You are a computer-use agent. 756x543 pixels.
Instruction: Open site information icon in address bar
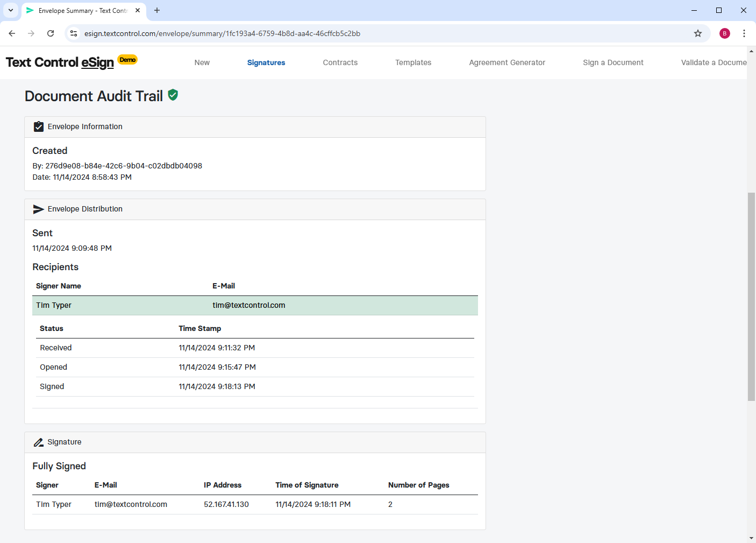[74, 33]
